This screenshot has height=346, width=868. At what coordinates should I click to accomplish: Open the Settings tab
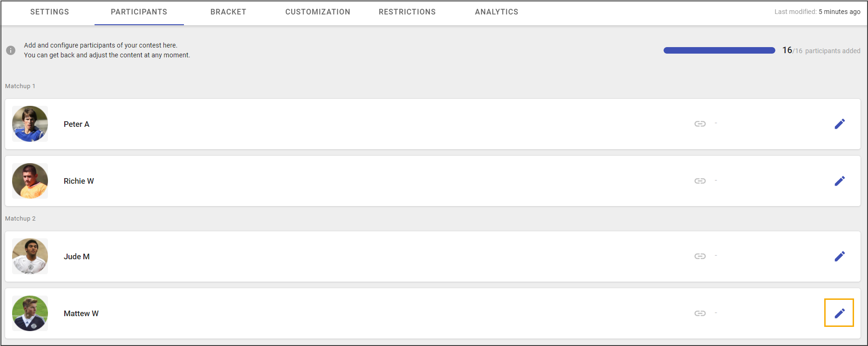coord(49,12)
